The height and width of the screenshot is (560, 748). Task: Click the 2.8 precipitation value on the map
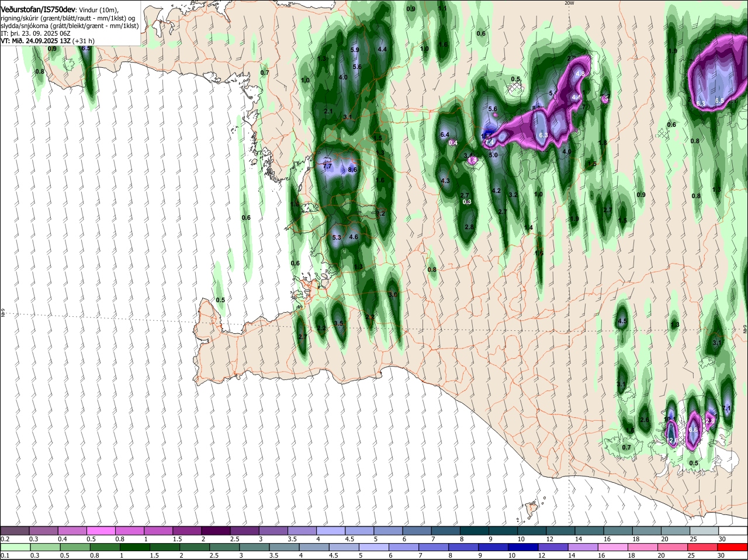pos(469,227)
